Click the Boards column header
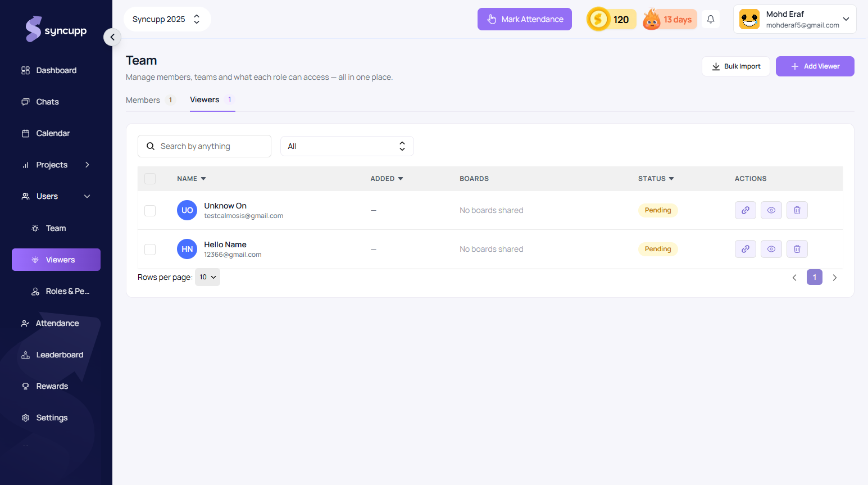The image size is (868, 485). coord(474,179)
